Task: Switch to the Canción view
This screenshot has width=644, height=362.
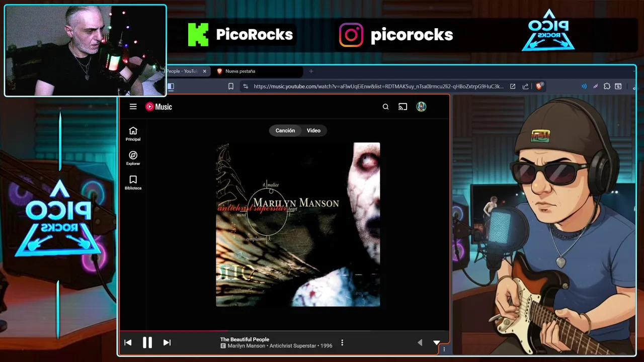Action: tap(285, 130)
